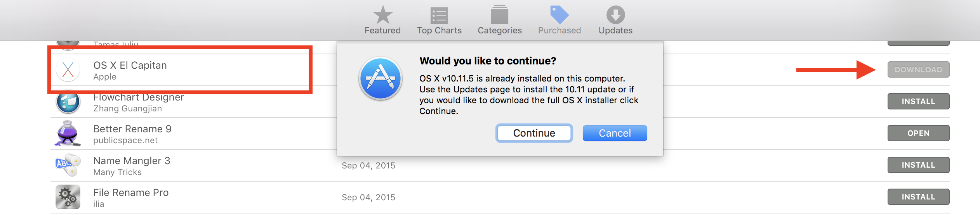Click the Better Rename 9 flask icon

[x=68, y=134]
